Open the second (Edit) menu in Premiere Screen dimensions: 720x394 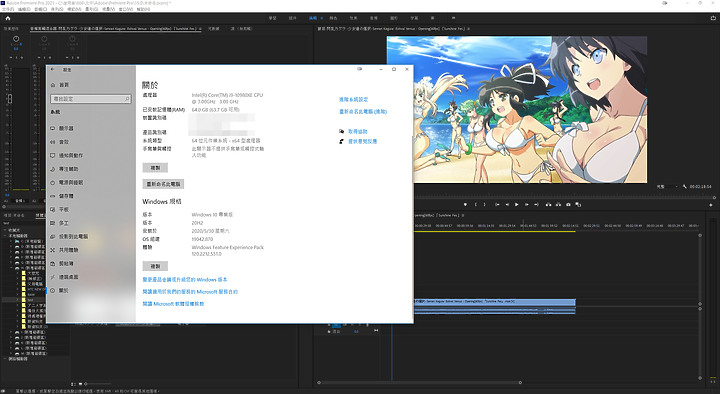point(24,9)
